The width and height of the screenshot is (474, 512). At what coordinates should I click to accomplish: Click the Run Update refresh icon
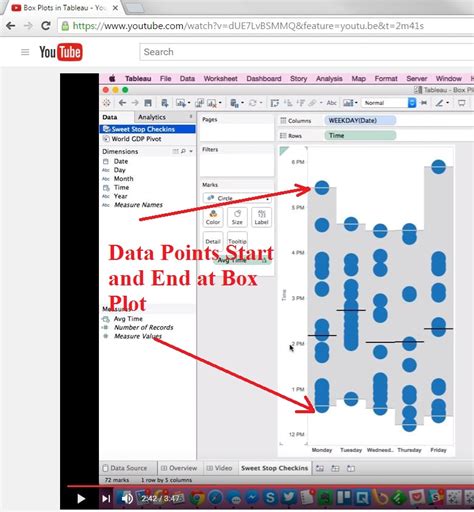coord(252,103)
